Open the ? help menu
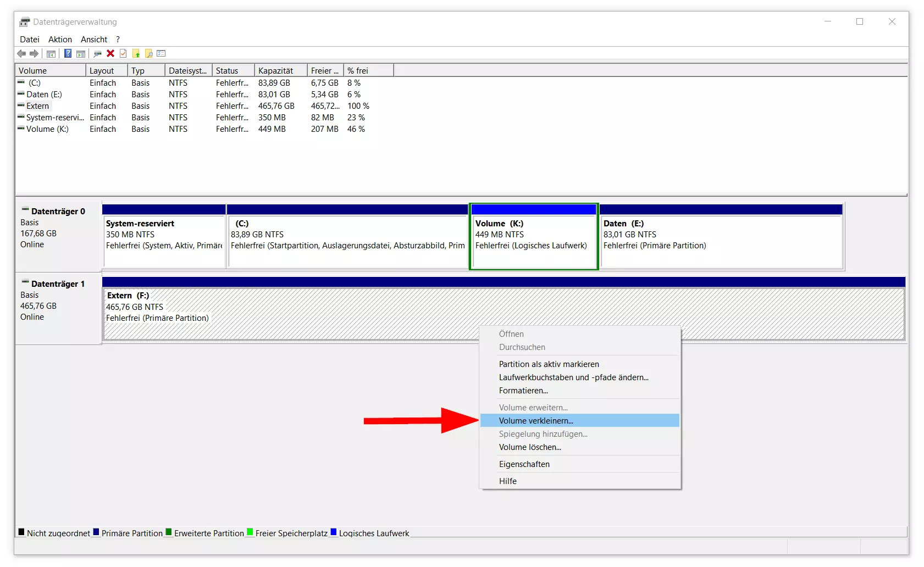The image size is (924, 567). point(118,40)
